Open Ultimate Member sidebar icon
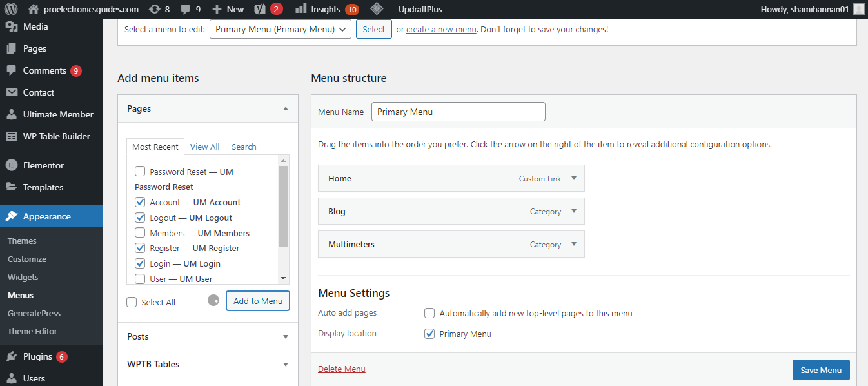 12,114
